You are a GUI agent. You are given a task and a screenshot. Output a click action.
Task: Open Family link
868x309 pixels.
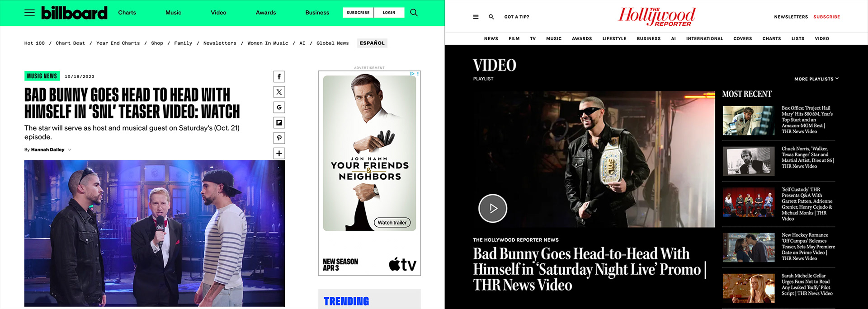(183, 43)
